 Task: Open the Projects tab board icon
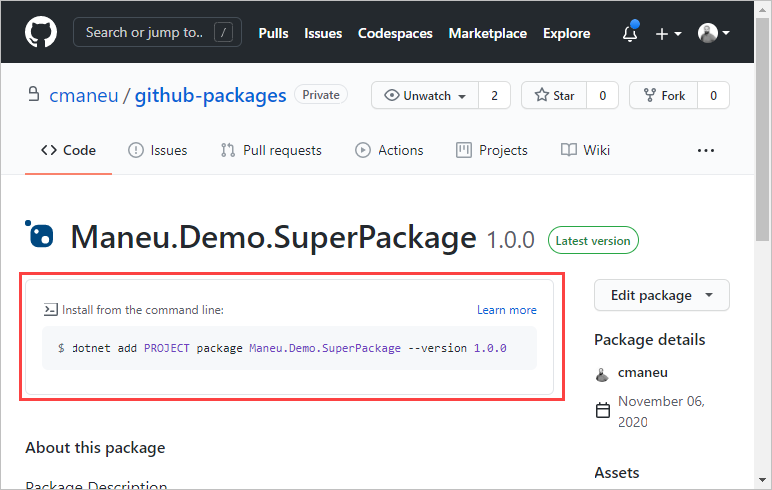(x=464, y=150)
